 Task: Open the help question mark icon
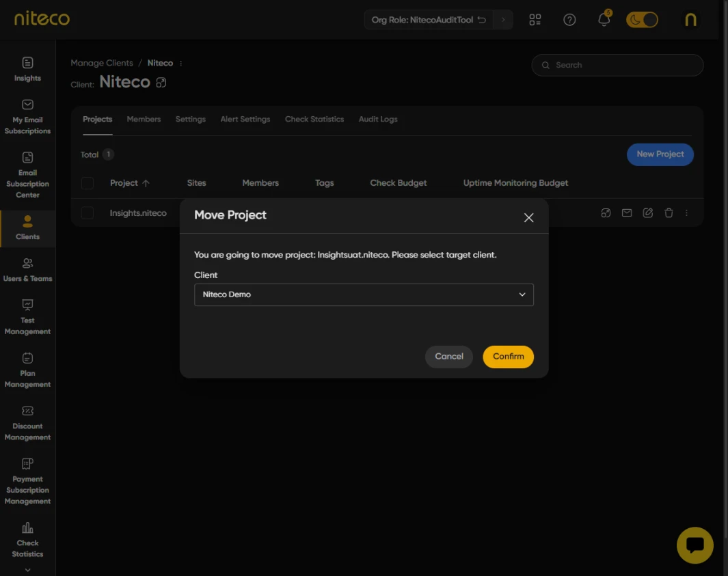tap(569, 20)
